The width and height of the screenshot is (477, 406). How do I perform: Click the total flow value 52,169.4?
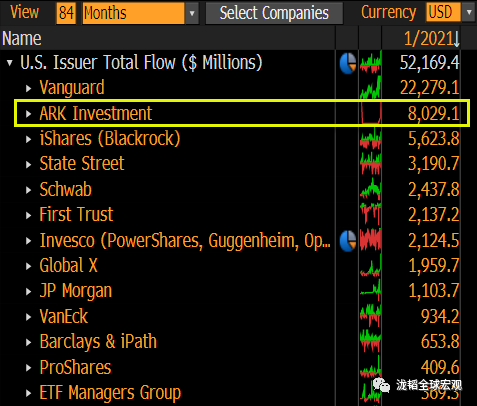[429, 63]
